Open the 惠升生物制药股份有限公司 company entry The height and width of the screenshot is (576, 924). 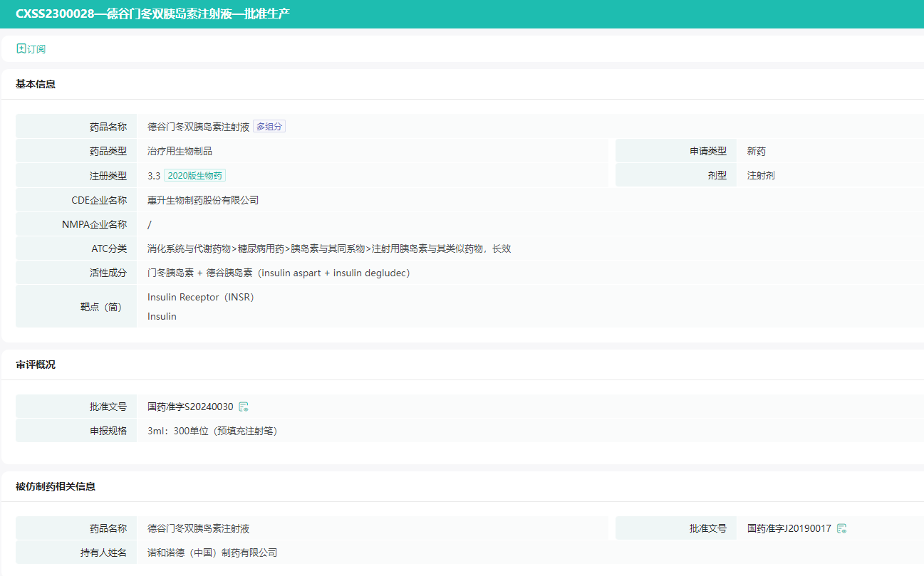click(203, 200)
